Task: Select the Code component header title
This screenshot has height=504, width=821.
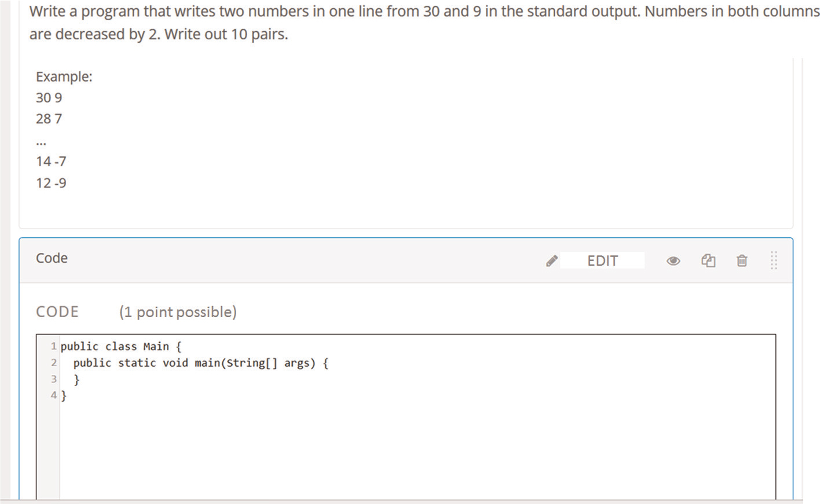Action: (x=52, y=258)
